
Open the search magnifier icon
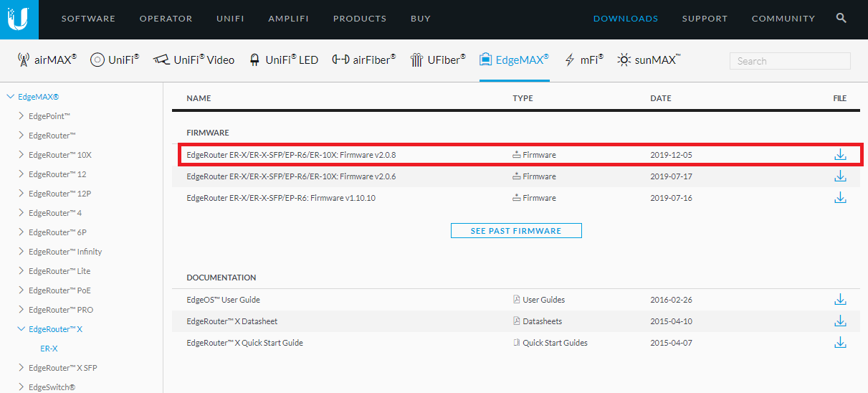point(841,19)
